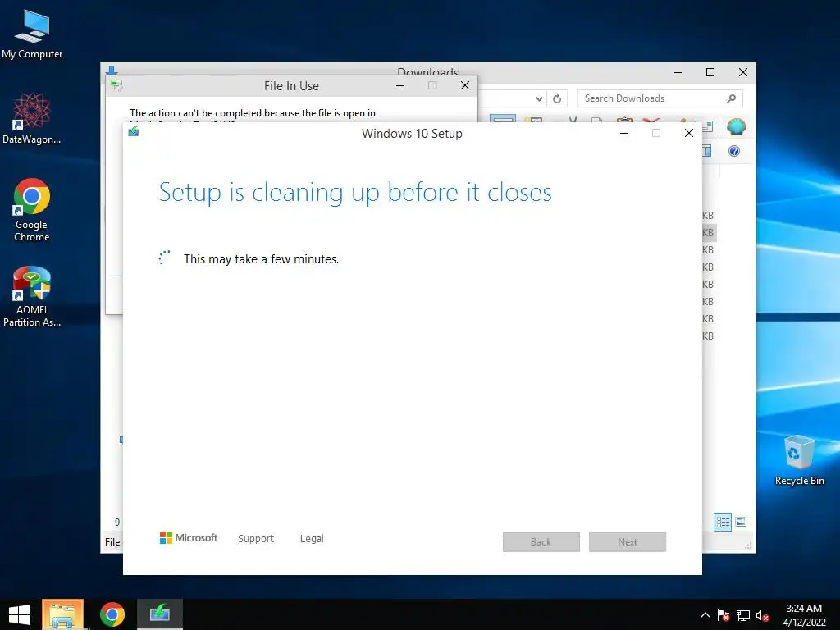Open the Windows Start menu
The image size is (840, 630).
click(x=20, y=614)
